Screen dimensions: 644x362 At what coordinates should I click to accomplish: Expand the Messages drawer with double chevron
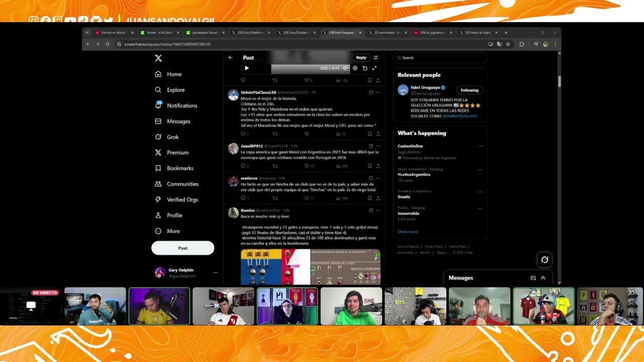pyautogui.click(x=543, y=278)
